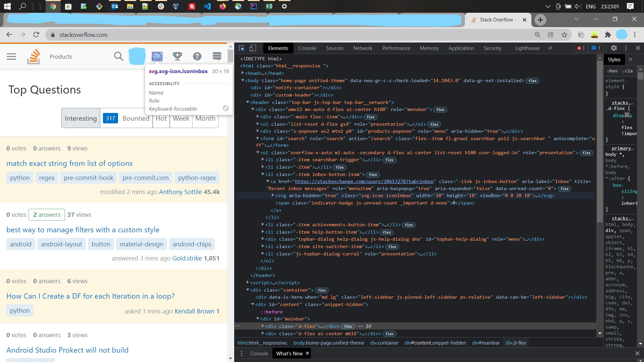Switch to the Sources tab

point(334,48)
